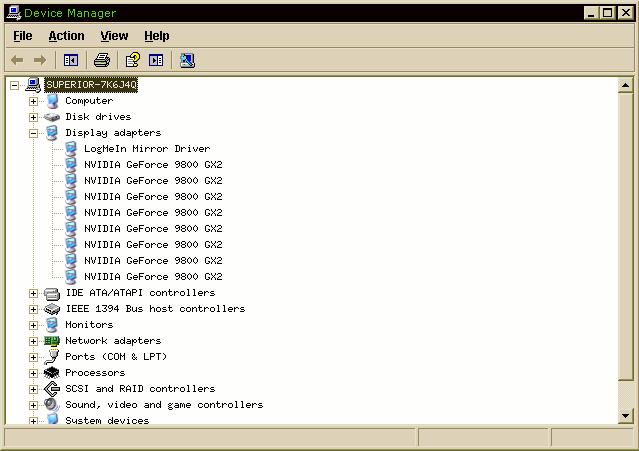Expand the Disk drives node
The width and height of the screenshot is (639, 451).
(33, 117)
